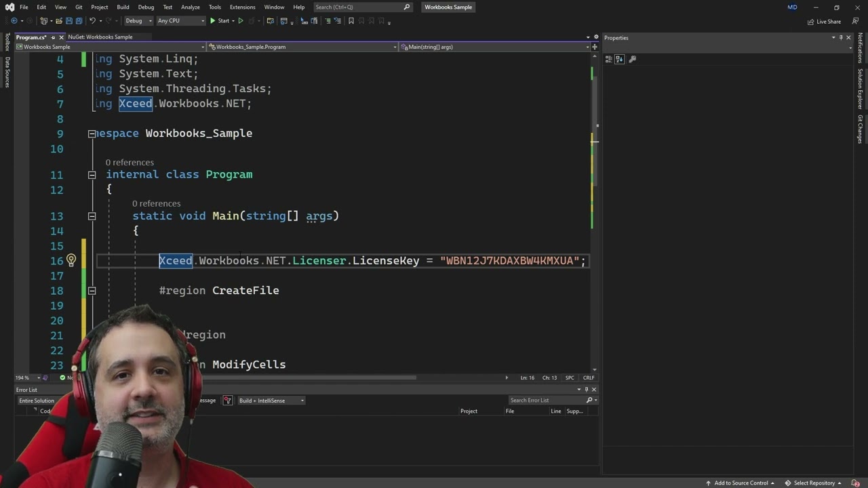The image size is (868, 488).
Task: Click the Project column header in the Error List
Action: pos(469,411)
